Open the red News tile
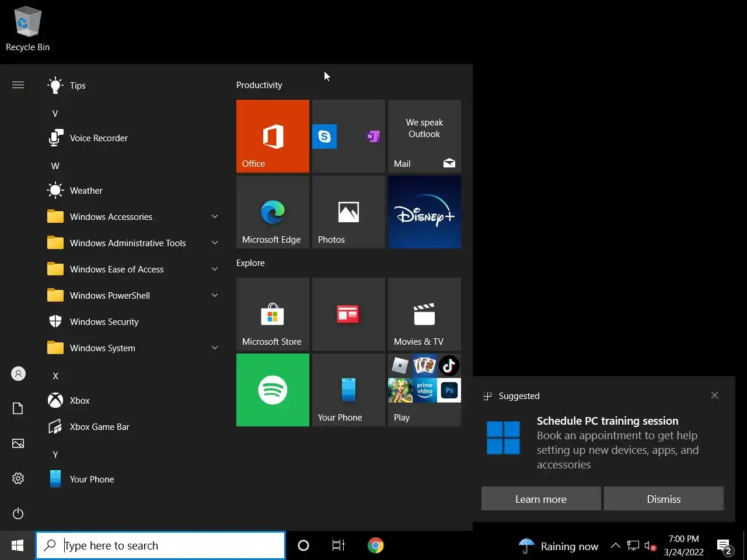 point(348,314)
